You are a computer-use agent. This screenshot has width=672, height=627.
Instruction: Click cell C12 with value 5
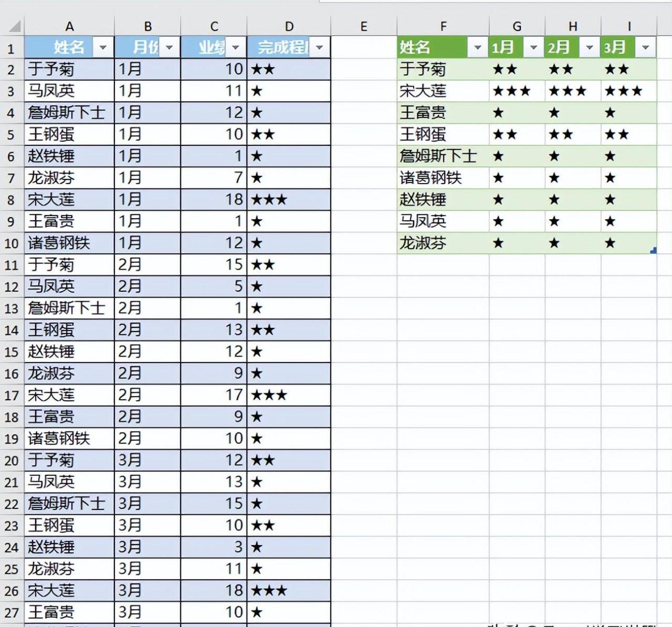(x=214, y=286)
